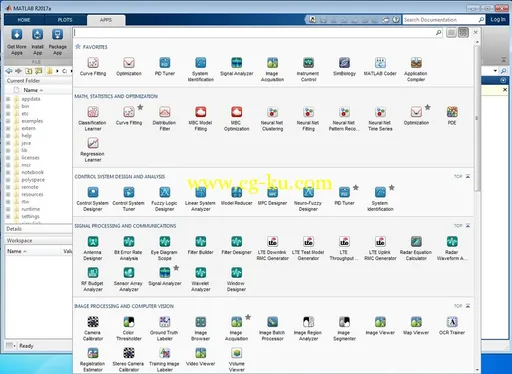Open Volume Viewer app
Image resolution: width=512 pixels, height=374 pixels.
(237, 359)
